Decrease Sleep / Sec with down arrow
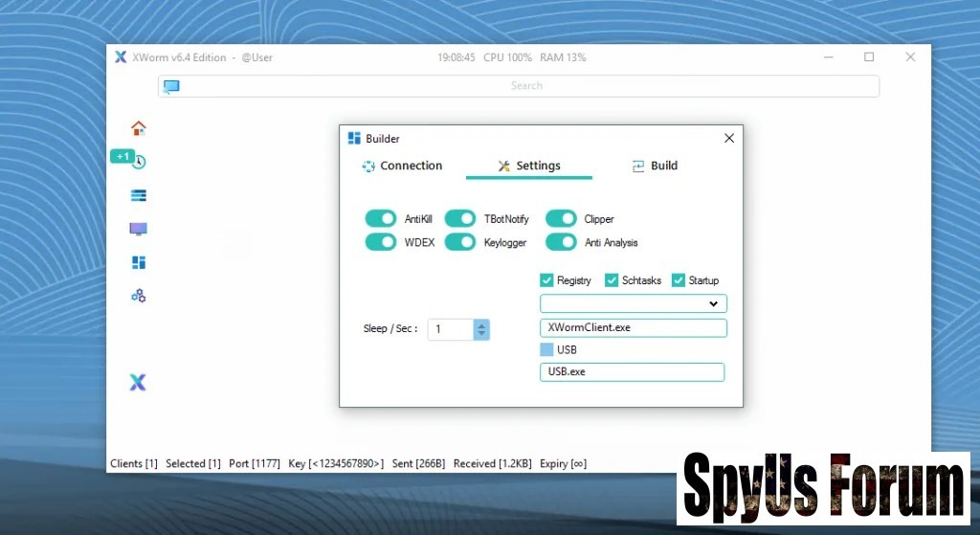Screen dimensions: 980x535 (481, 334)
